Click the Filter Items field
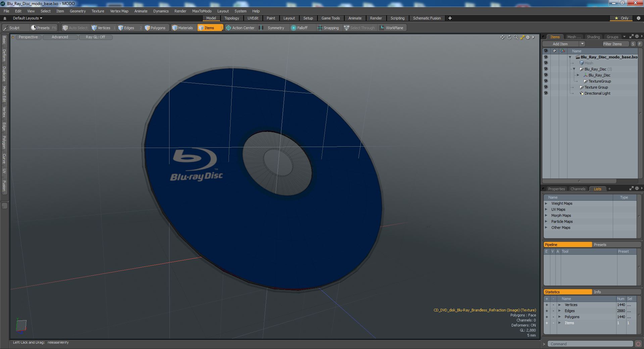The image size is (644, 349). tap(615, 44)
